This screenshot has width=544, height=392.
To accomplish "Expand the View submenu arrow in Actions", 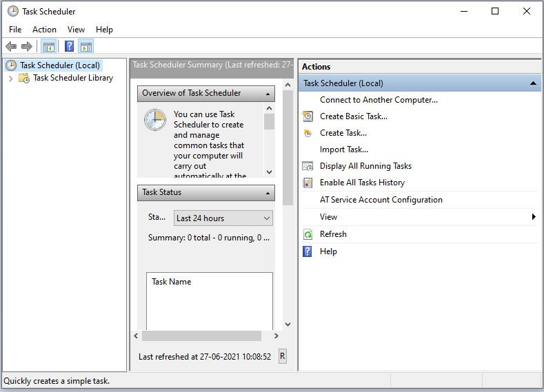I will click(534, 217).
